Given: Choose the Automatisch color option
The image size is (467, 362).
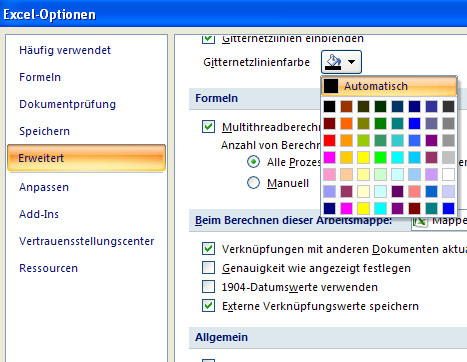Looking at the screenshot, I should click(389, 86).
